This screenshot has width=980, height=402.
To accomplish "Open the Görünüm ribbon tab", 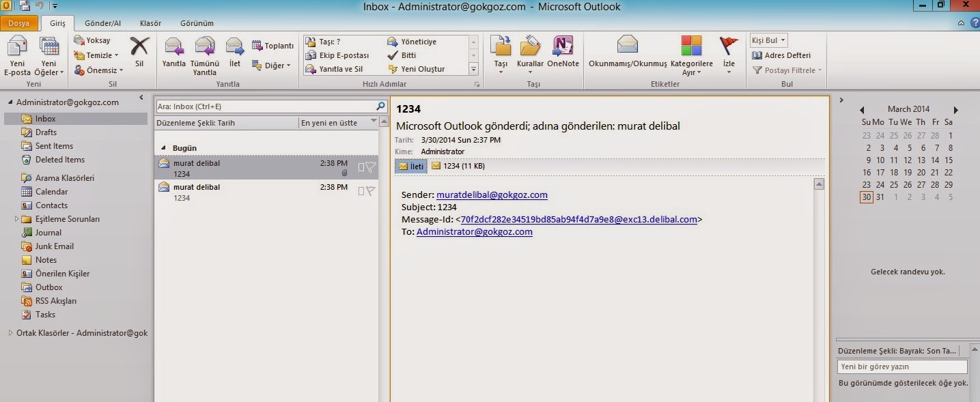I will (197, 23).
